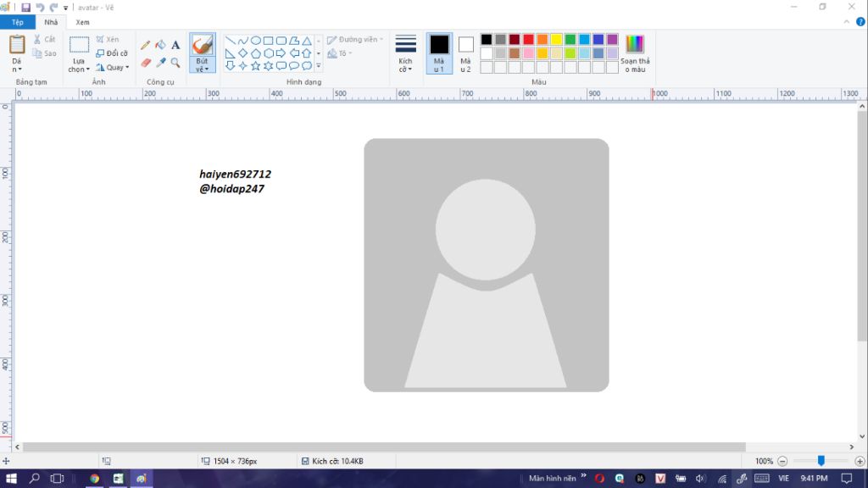This screenshot has height=488, width=868.
Task: Click the zoom slider handle
Action: point(821,461)
